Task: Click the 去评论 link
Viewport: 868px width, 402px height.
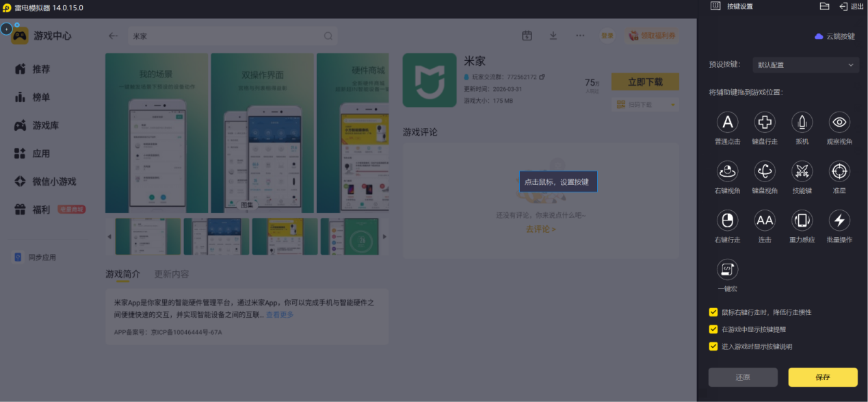Action: 540,229
